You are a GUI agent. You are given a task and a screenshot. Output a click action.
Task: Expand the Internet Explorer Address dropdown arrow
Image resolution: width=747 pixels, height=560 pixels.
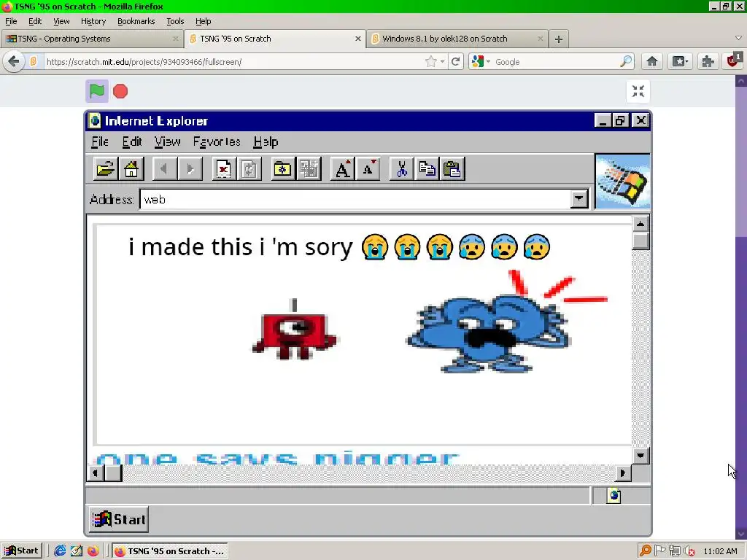coord(578,198)
